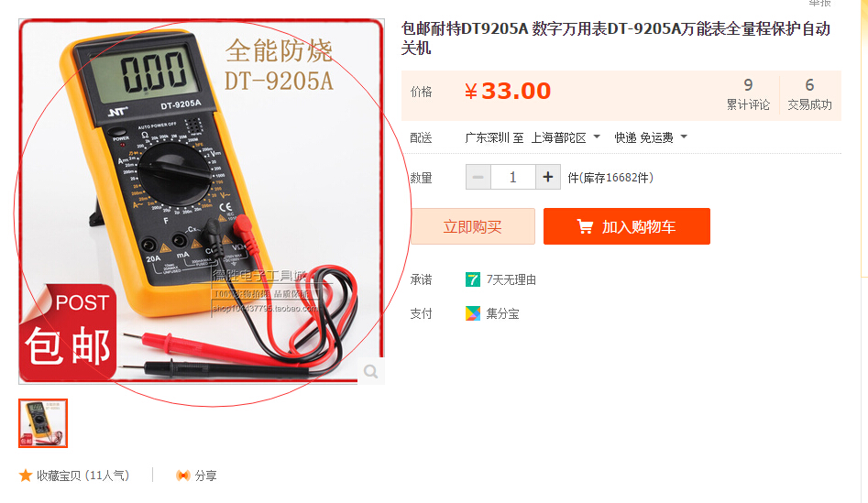The height and width of the screenshot is (503, 868).
Task: Click the 加入购物车 add to cart button
Action: (x=627, y=226)
